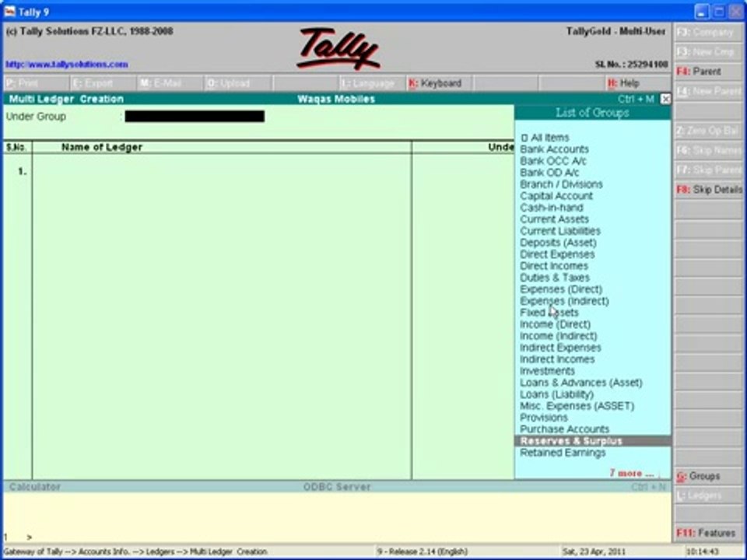Click F6: Skip Names side button

pos(709,150)
